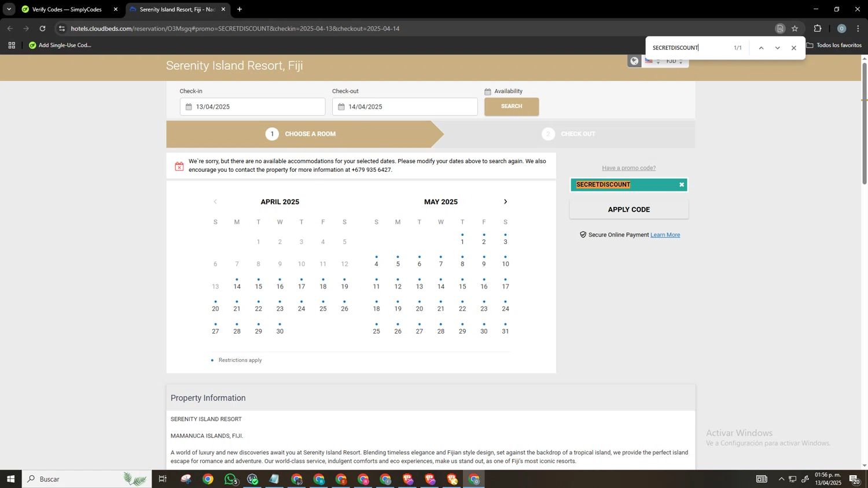Open the flag language dropdown

(652, 61)
